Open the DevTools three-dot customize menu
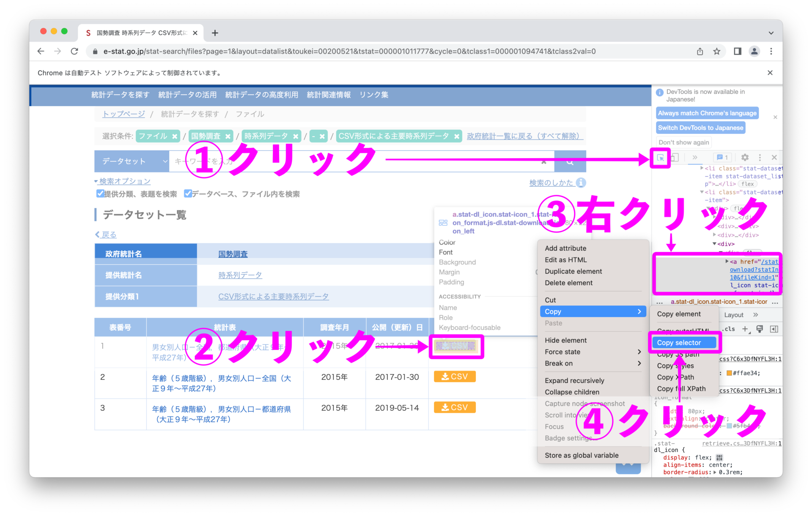Viewport: 812px width, 516px height. pyautogui.click(x=760, y=157)
